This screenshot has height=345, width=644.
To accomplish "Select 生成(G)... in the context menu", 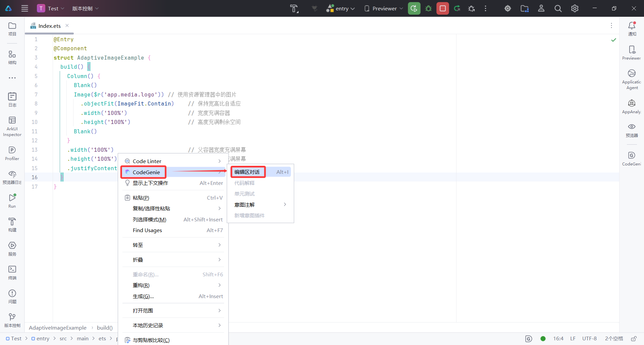I will (x=173, y=296).
